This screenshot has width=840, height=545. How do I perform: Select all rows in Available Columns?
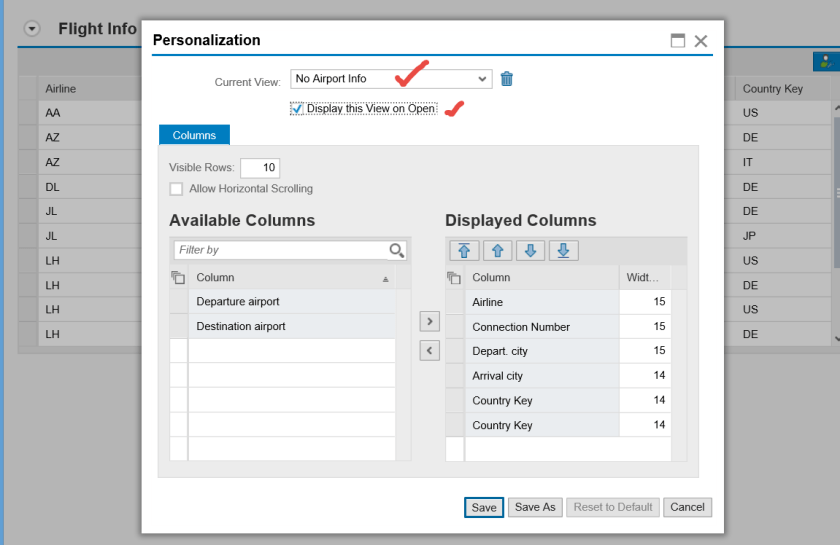pyautogui.click(x=178, y=277)
